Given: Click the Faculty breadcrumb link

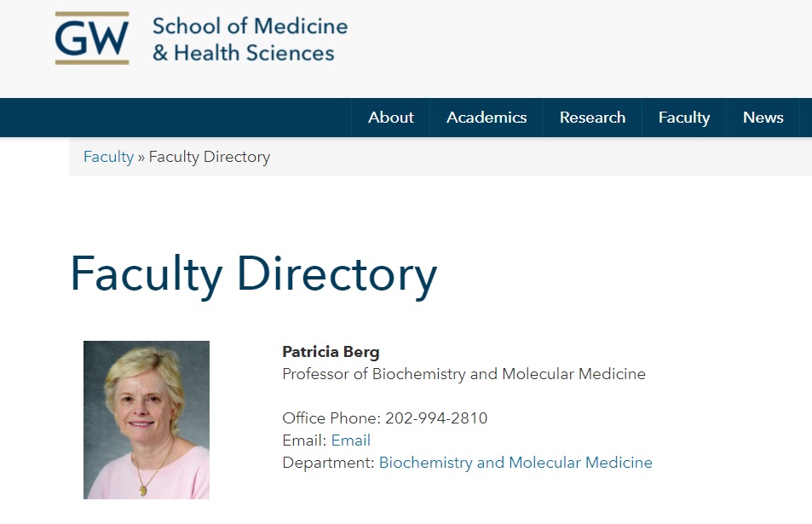Looking at the screenshot, I should point(108,157).
